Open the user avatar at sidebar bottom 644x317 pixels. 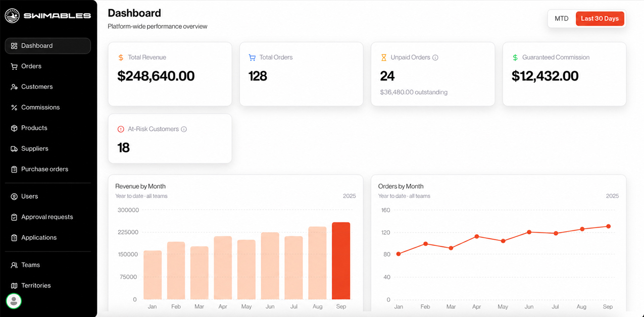click(x=14, y=301)
